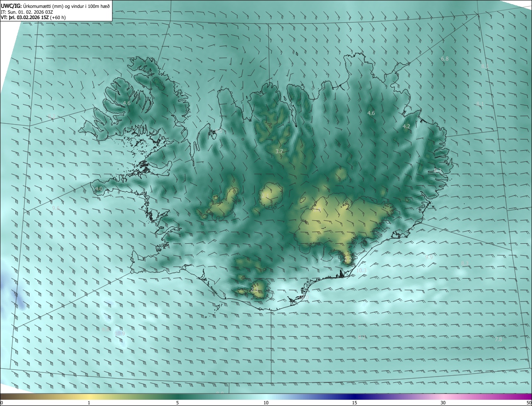Click the 50 tick label on the colorbar
Viewport: 532px width, 406px height.
click(529, 403)
